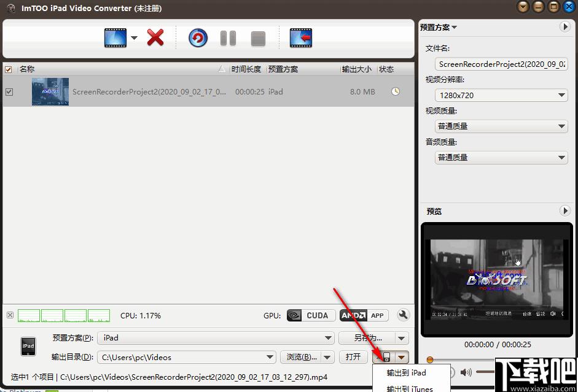Toggle the AMD APP GPU button
Viewport: 578px width, 392px height.
(x=364, y=315)
